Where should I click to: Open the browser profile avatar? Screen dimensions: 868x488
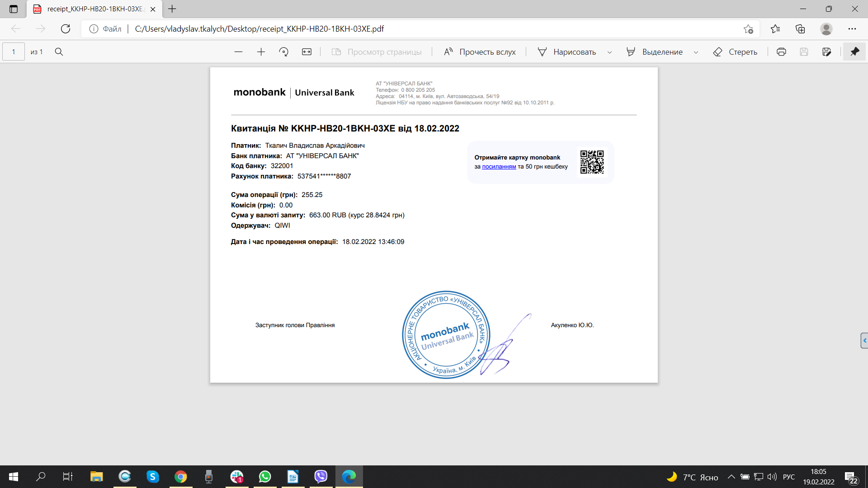click(826, 29)
